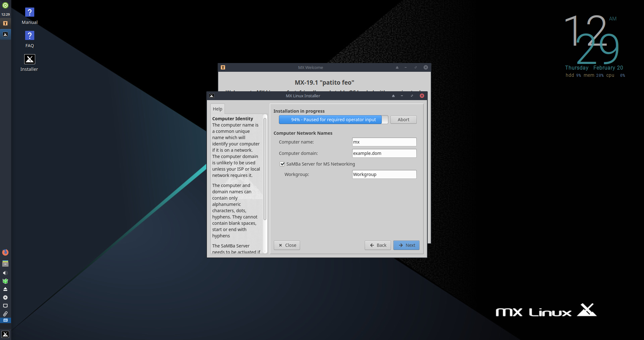
Task: Open the power manager tray icon
Action: (5, 297)
